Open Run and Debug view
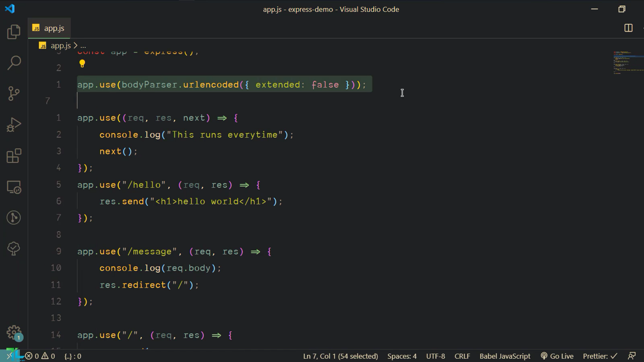644x362 pixels. coord(14,125)
